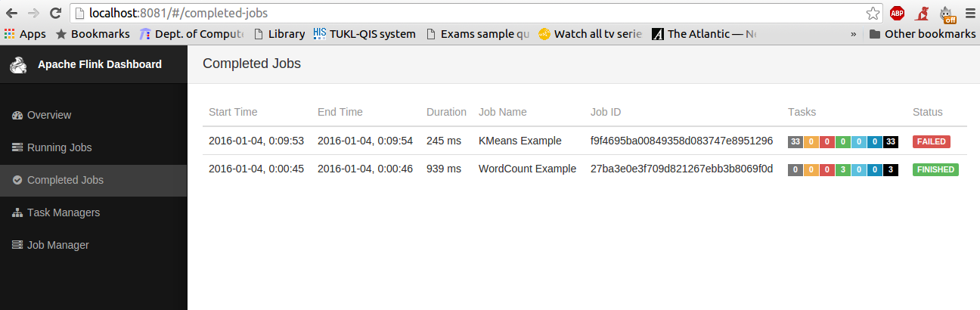Viewport: 980px width, 310px height.
Task: Show hidden bookmarks with the chevron
Action: pos(854,34)
